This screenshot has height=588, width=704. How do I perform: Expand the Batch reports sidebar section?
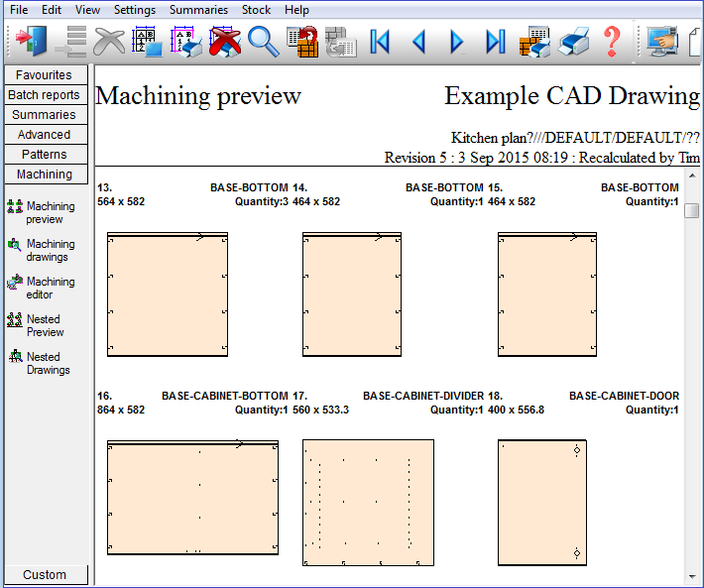click(x=44, y=95)
